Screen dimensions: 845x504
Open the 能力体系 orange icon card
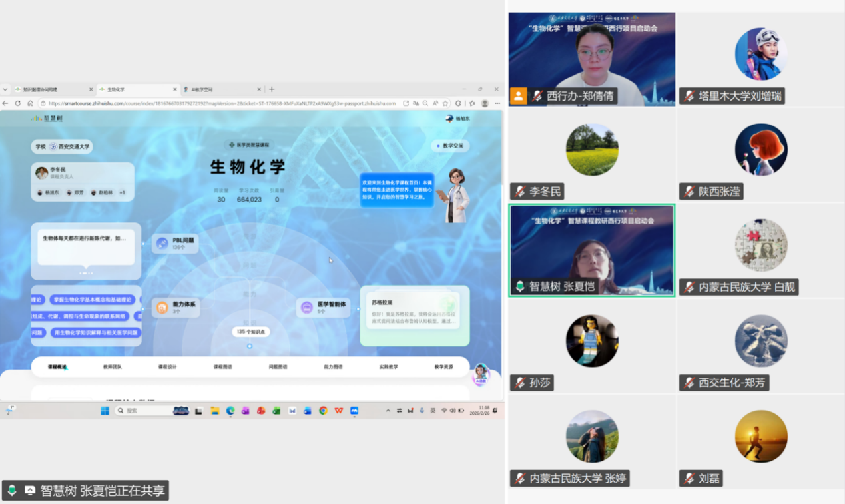[162, 308]
